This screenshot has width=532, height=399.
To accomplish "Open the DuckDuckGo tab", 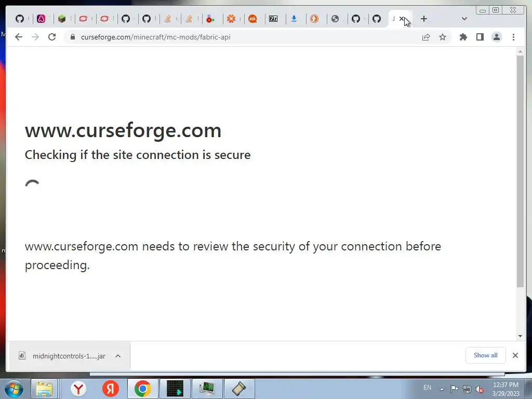I will (314, 19).
